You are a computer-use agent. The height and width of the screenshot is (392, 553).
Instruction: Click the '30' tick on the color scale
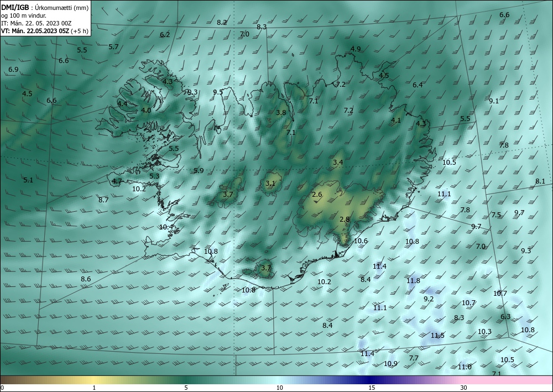click(x=464, y=388)
